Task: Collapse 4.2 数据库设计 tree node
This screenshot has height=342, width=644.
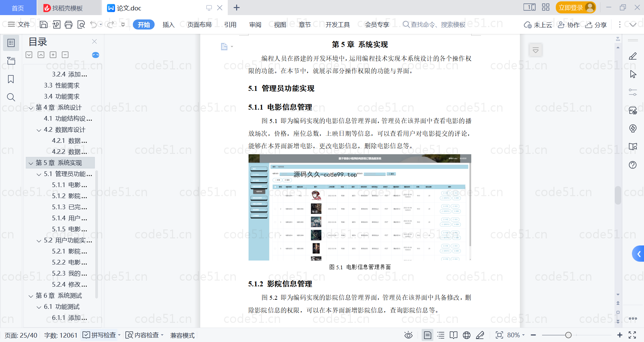Action: click(x=39, y=130)
